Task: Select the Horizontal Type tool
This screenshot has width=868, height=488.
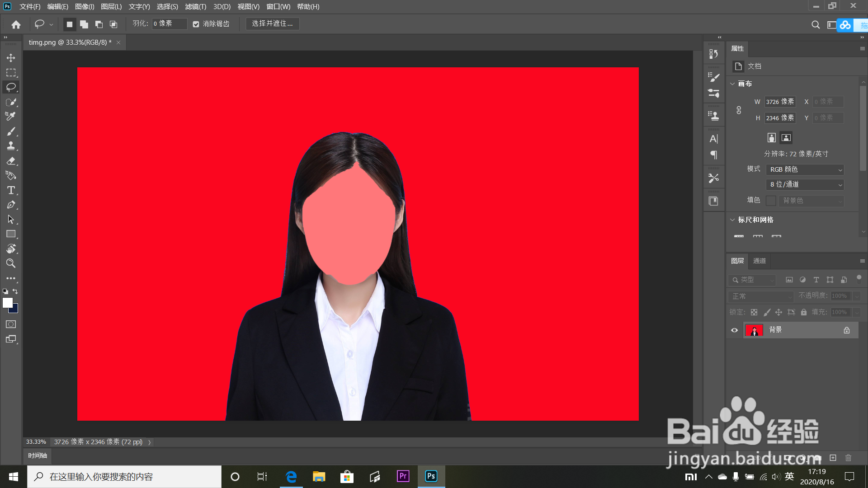Action: [x=11, y=190]
